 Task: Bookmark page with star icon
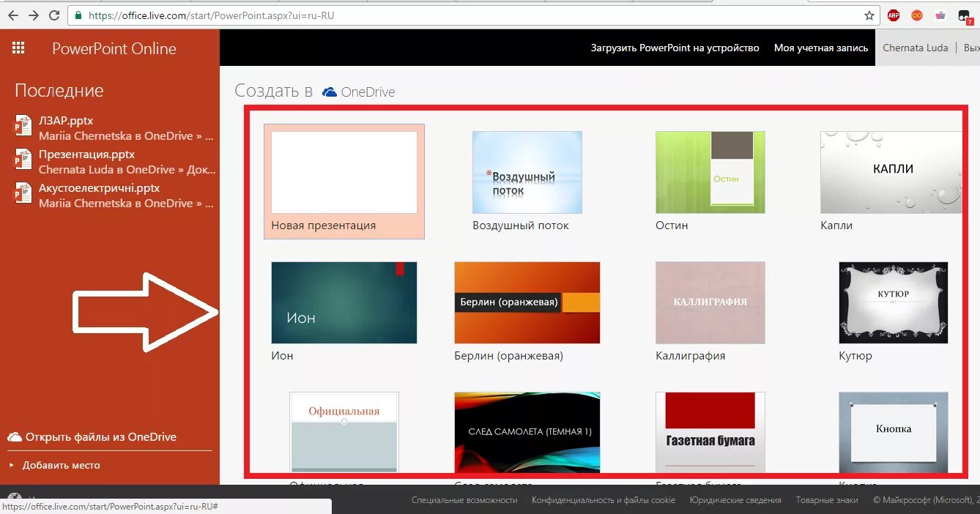tap(869, 15)
